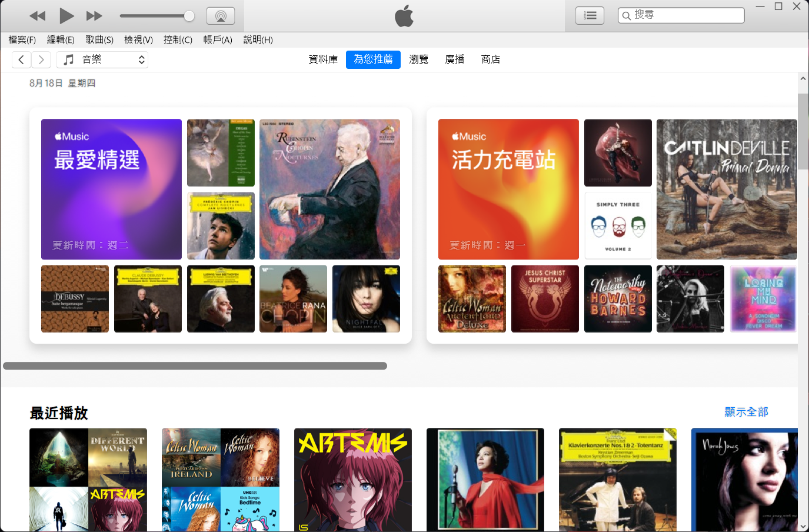This screenshot has width=809, height=532.
Task: Open the Frédéric Chopin Complete Nocturnes album
Action: pyautogui.click(x=221, y=226)
